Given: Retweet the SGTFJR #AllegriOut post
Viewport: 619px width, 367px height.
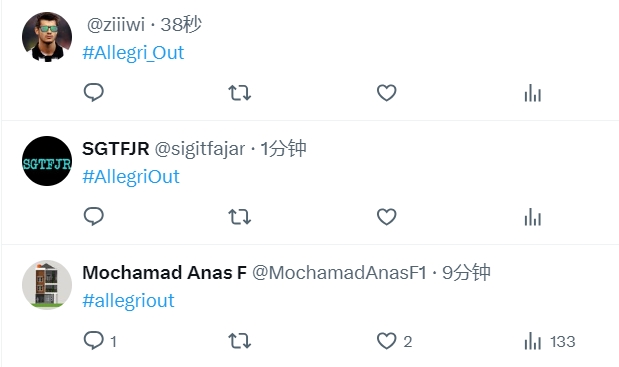Looking at the screenshot, I should pos(240,217).
